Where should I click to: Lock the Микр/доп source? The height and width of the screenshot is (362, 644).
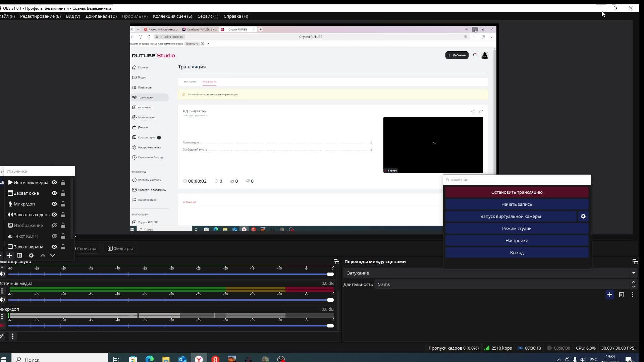tap(63, 204)
